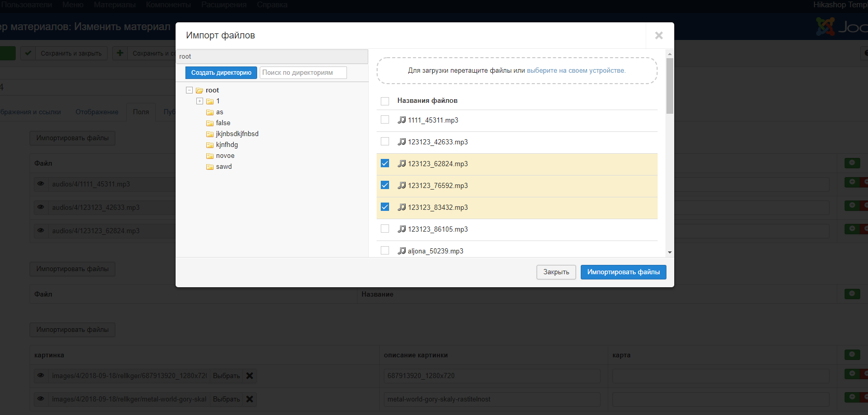The height and width of the screenshot is (415, 868).
Task: Tick the checkbox for 123123_42633.mp3
Action: tap(385, 142)
